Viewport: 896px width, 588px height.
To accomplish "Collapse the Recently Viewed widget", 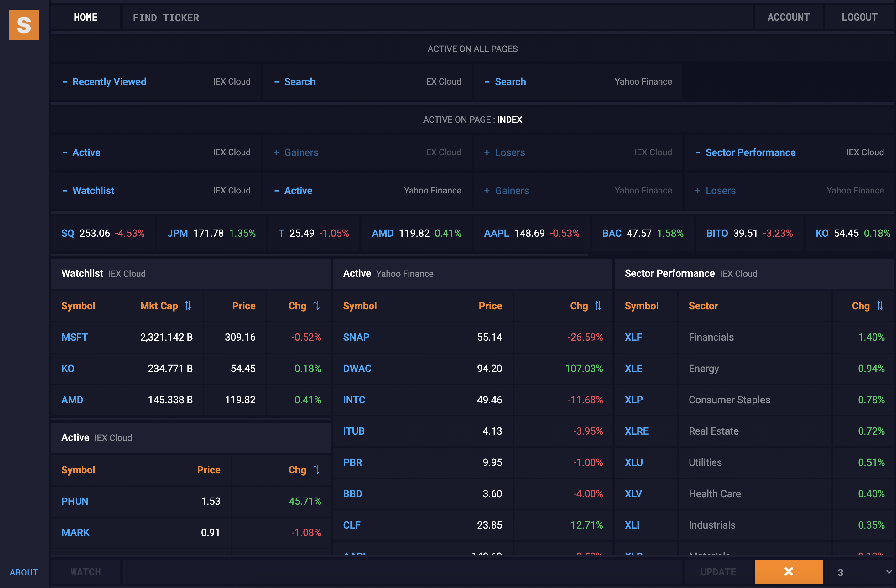I will (65, 82).
